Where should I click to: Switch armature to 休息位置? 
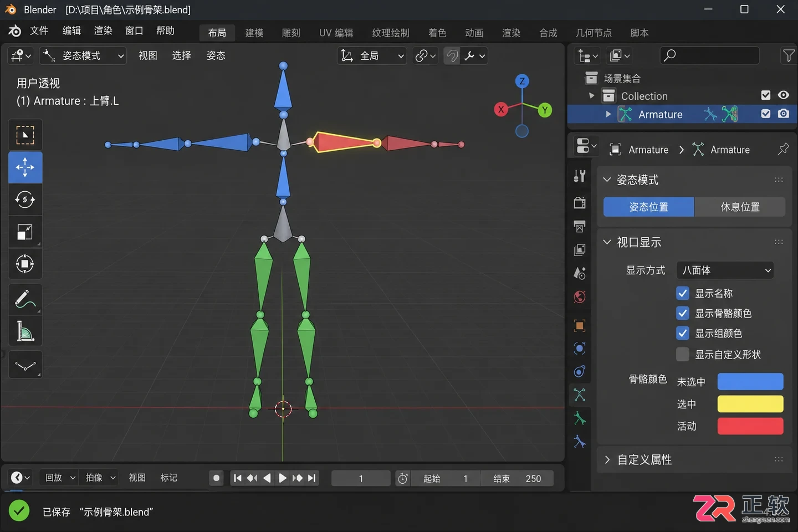740,207
